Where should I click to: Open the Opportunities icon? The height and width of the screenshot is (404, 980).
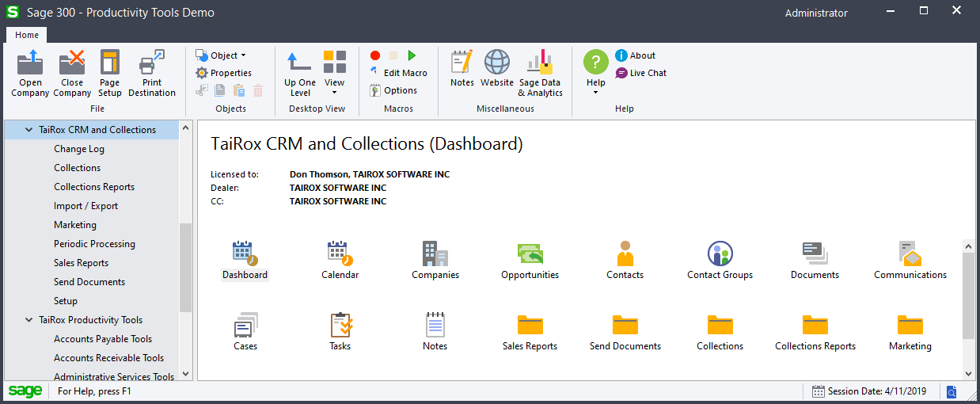point(530,253)
